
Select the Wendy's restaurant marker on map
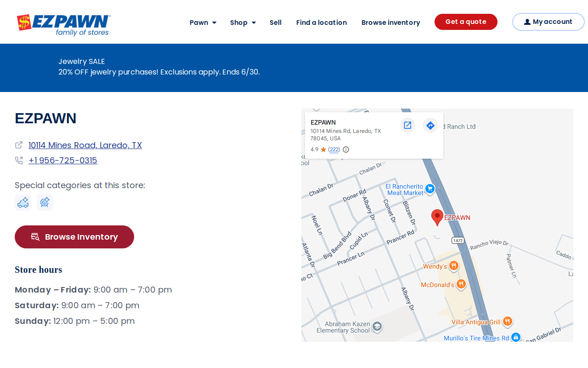(x=453, y=266)
